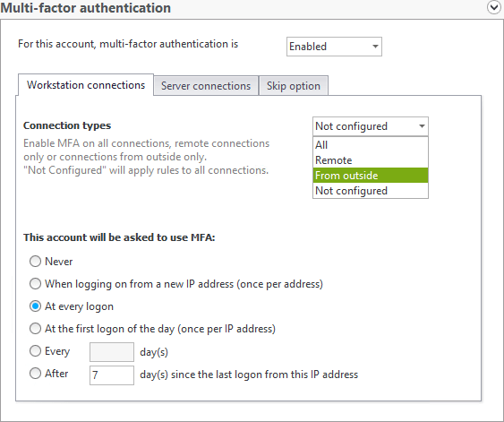This screenshot has height=422, width=504.
Task: Select the After day(s) radio button
Action: (x=35, y=374)
